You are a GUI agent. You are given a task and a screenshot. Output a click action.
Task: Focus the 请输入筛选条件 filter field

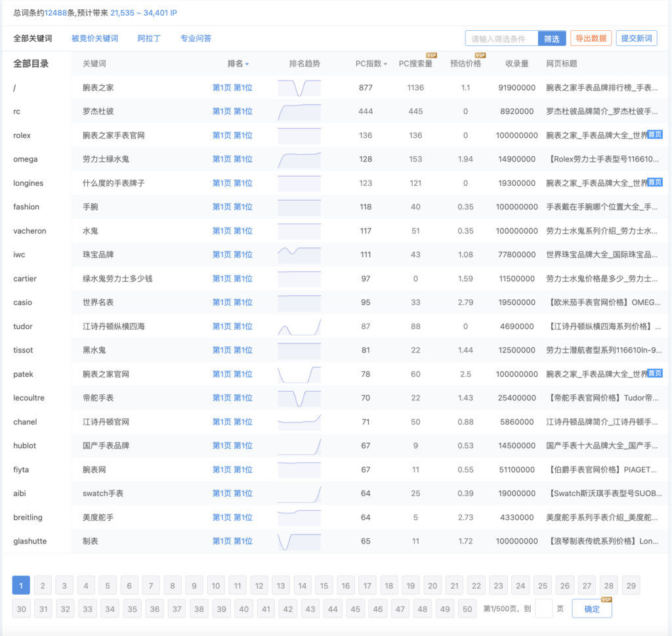click(x=501, y=39)
